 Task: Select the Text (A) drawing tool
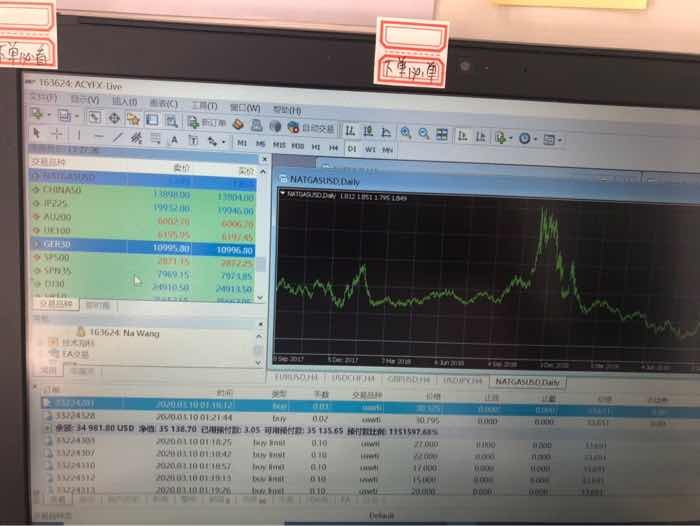(x=175, y=140)
